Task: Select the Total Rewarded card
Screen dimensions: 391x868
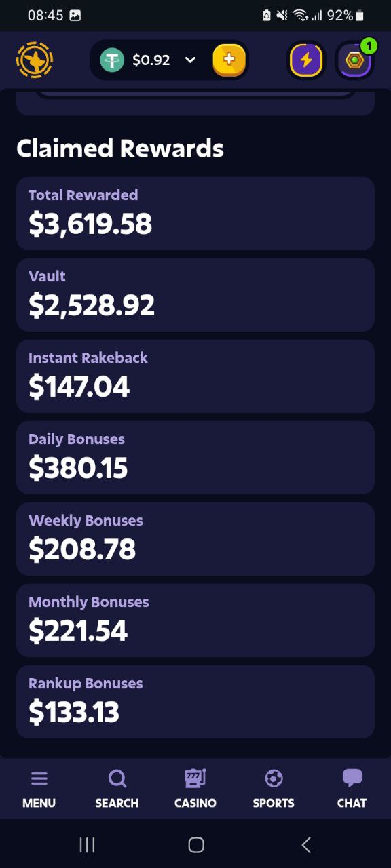Action: (x=195, y=214)
